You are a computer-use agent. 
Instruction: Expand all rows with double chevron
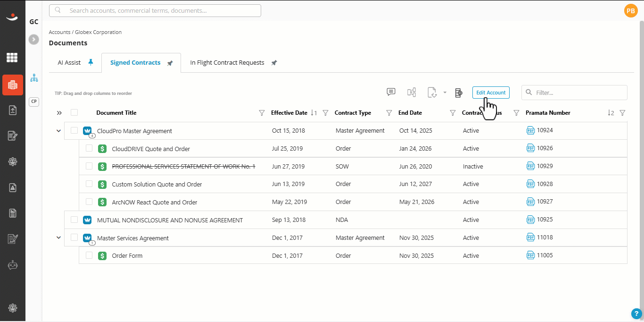[59, 113]
